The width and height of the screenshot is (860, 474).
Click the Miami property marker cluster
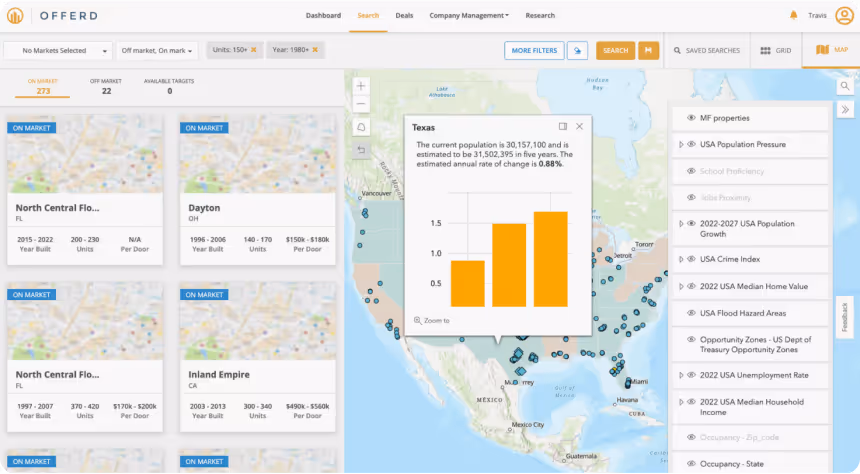click(x=627, y=383)
